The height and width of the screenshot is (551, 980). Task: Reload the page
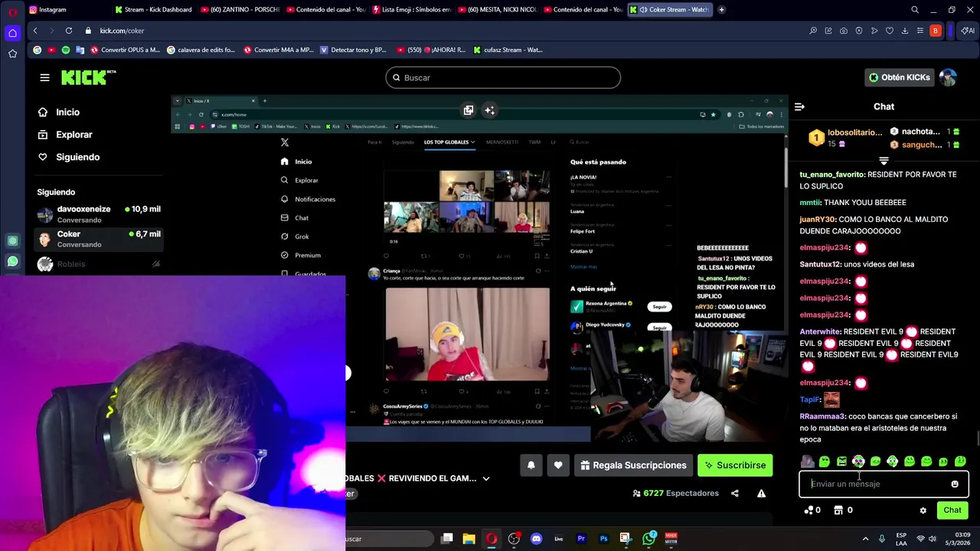click(x=69, y=31)
